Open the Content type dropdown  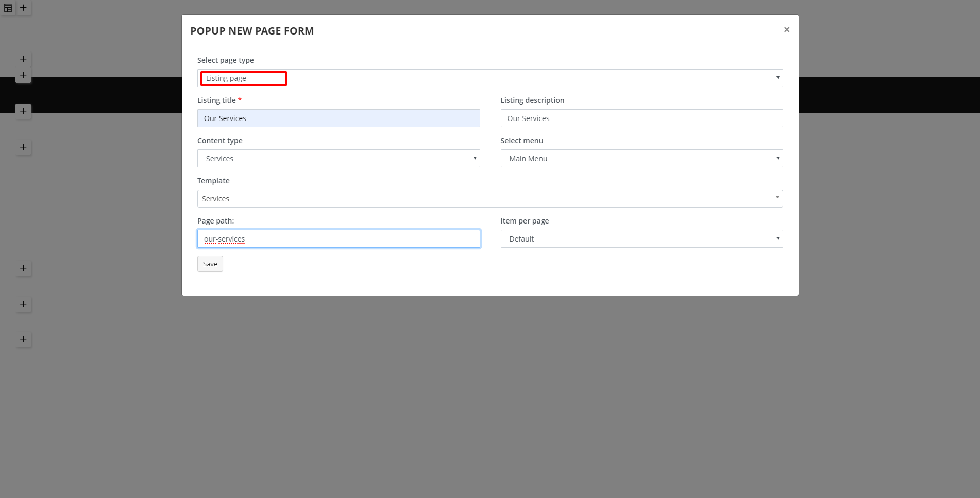pos(339,159)
